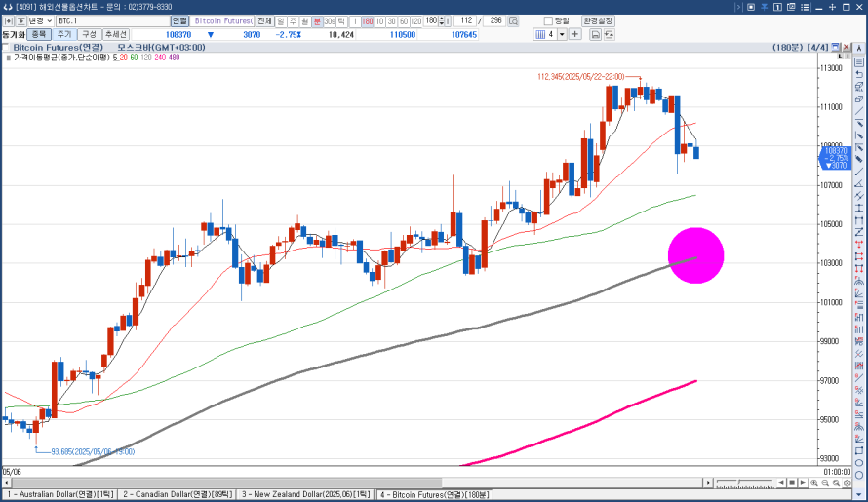Click the save chart layout icon
868x502 pixels.
595,34
